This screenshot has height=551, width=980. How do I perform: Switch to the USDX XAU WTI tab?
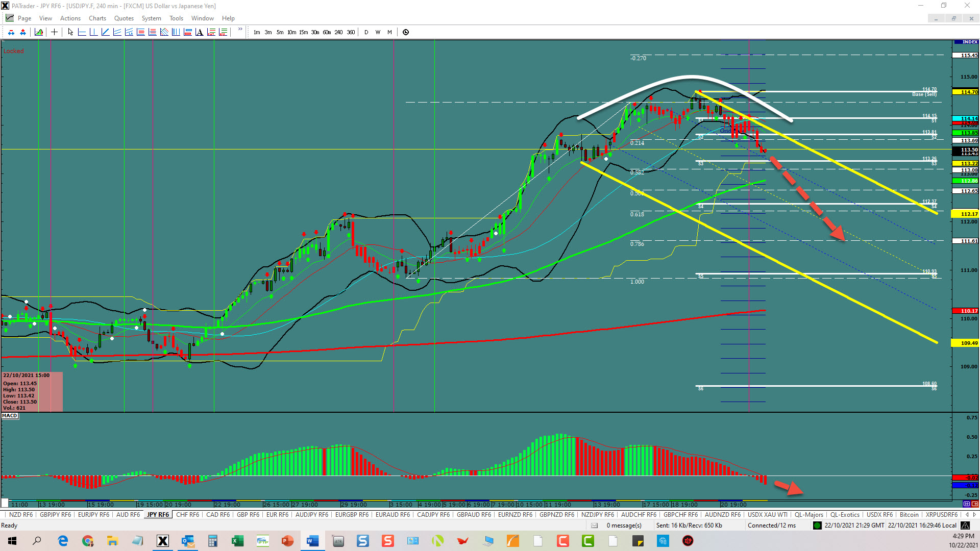tap(768, 515)
